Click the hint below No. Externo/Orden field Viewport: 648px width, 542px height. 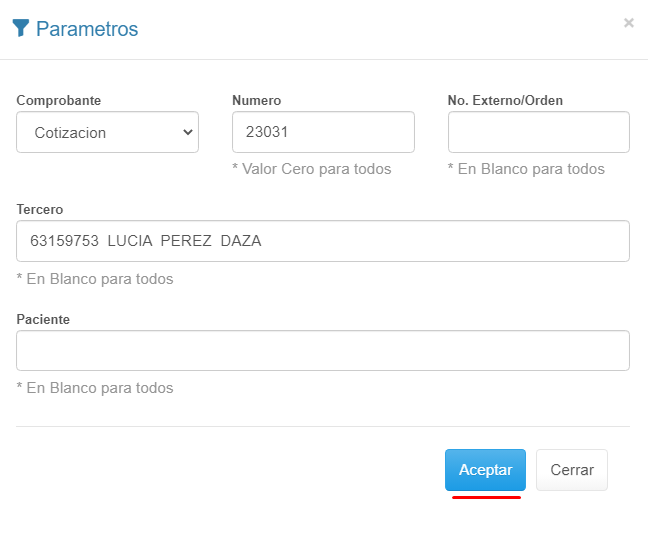[526, 169]
